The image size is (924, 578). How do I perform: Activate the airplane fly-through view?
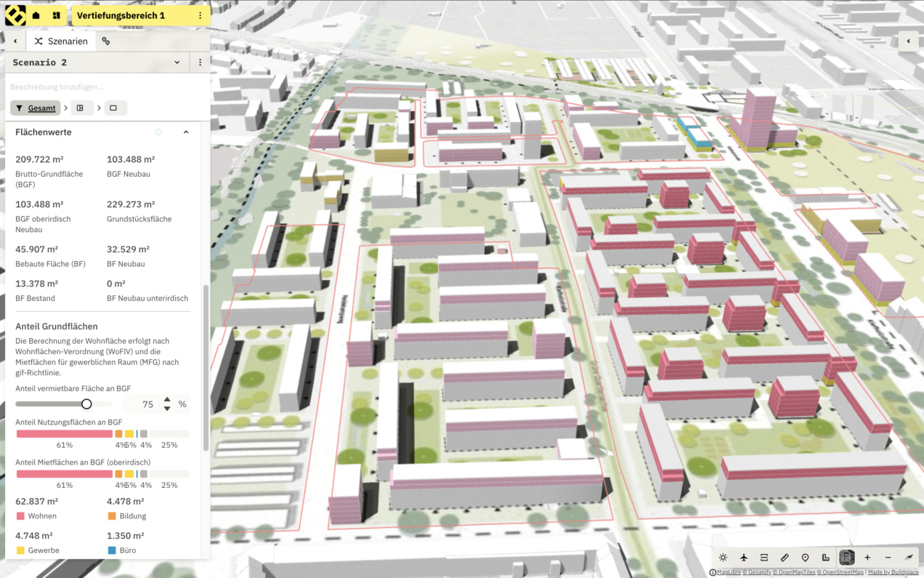[744, 558]
